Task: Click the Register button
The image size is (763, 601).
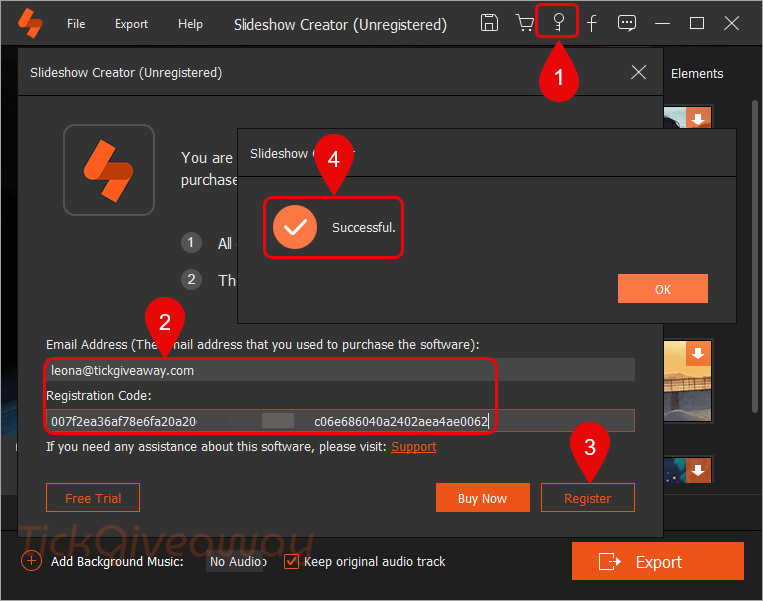Action: tap(587, 498)
